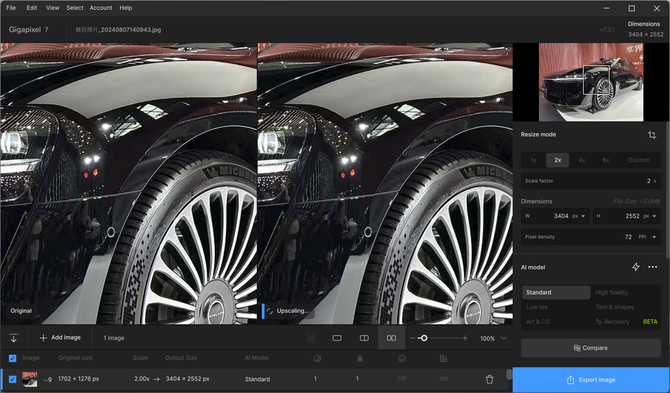The width and height of the screenshot is (670, 393).
Task: Switch to side-by-side view layout
Action: [x=391, y=338]
